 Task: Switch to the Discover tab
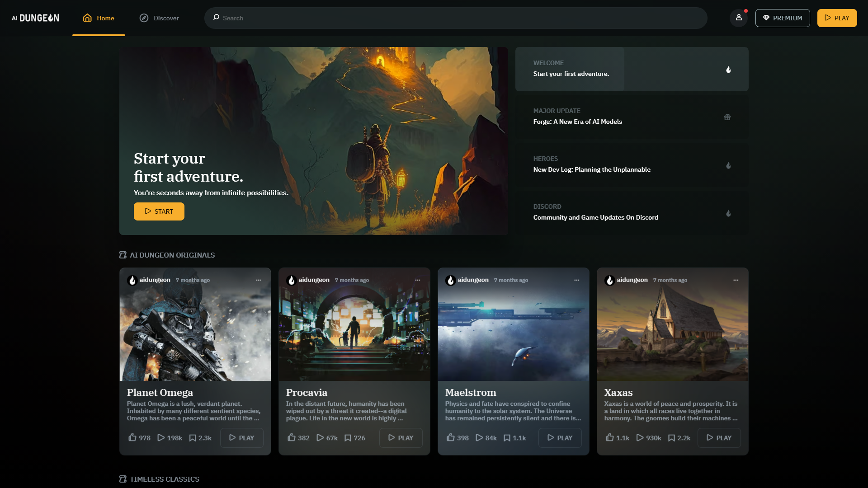pyautogui.click(x=159, y=18)
